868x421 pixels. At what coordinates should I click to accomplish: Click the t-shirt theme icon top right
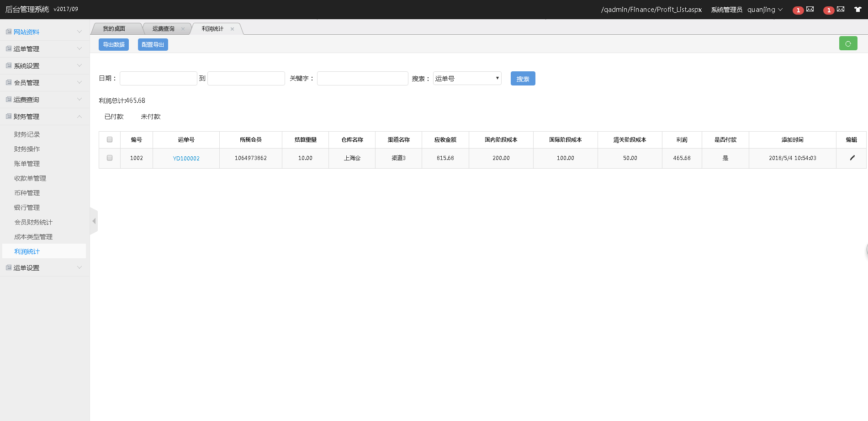coord(858,9)
